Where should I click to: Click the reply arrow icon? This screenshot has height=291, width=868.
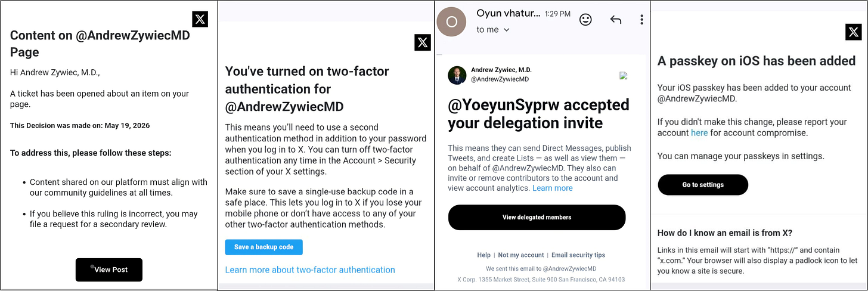tap(616, 20)
